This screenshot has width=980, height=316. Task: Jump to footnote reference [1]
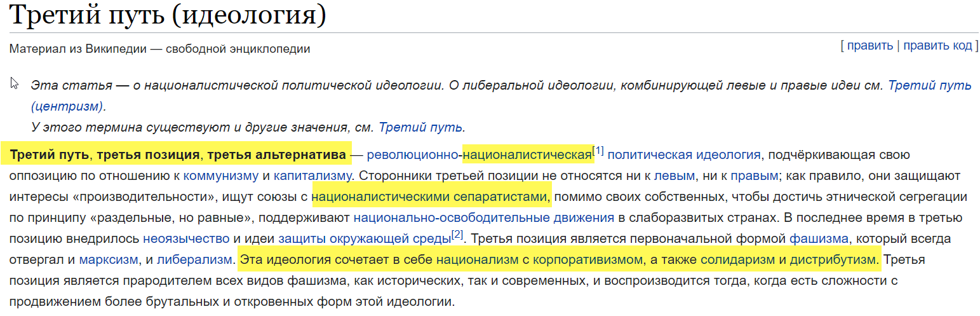[598, 151]
